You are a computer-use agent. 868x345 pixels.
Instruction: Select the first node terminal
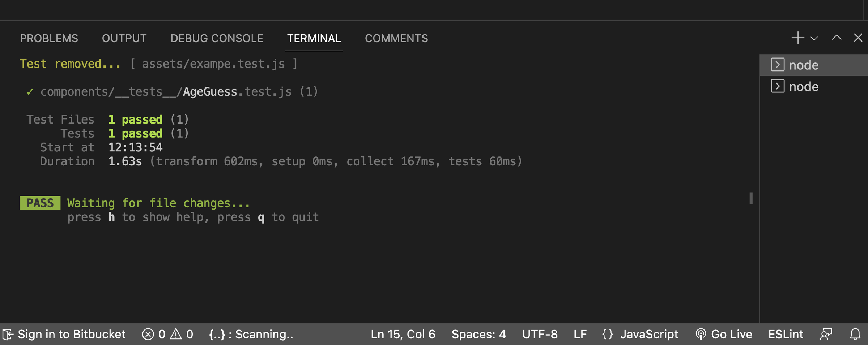point(804,65)
